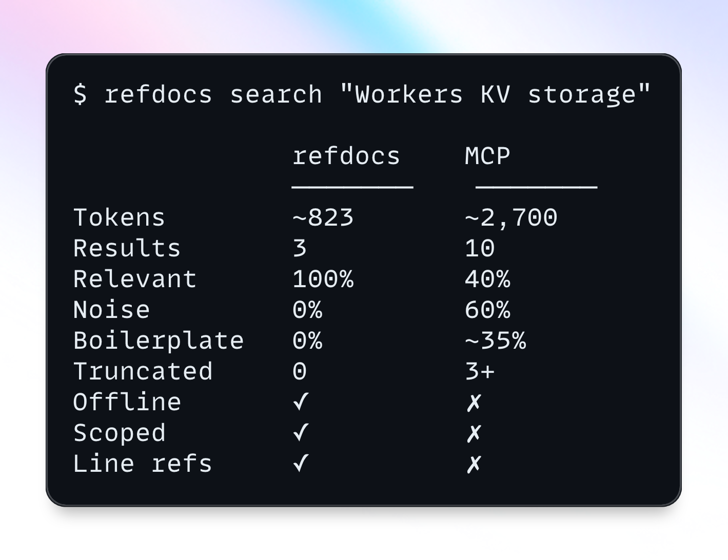The height and width of the screenshot is (560, 728).
Task: Click the Tokens row label
Action: (x=119, y=217)
